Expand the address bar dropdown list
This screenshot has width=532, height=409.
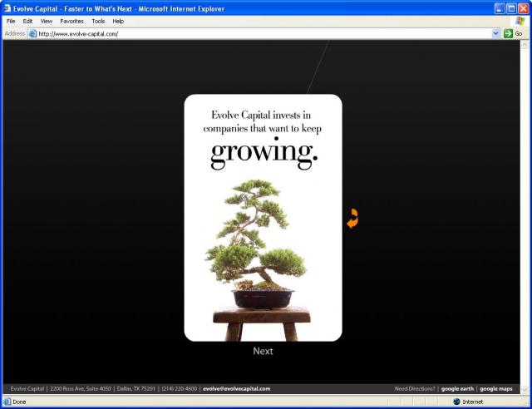(496, 33)
